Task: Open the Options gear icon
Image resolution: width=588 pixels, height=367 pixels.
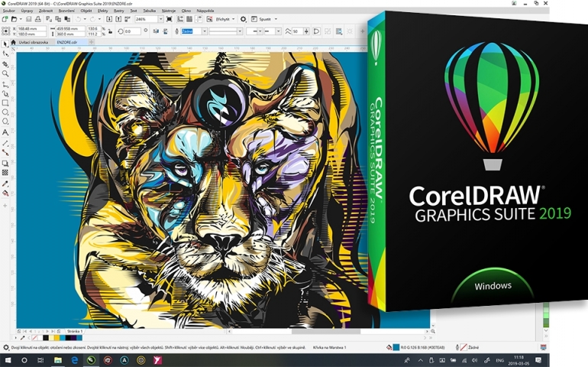Action: click(243, 19)
